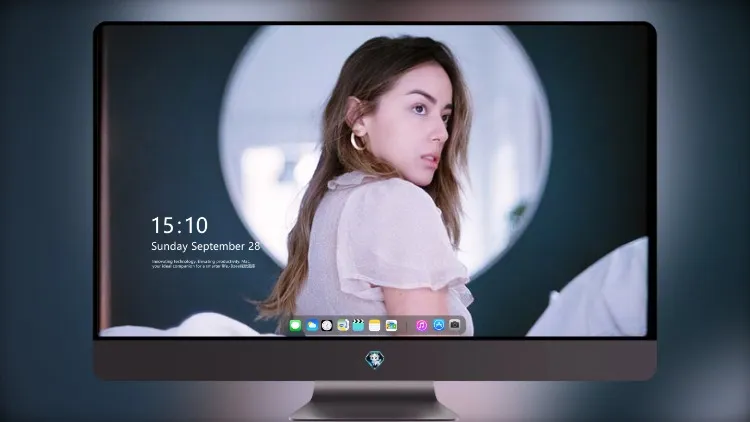Open the Clock app in dock
This screenshot has height=422, width=750.
(327, 325)
